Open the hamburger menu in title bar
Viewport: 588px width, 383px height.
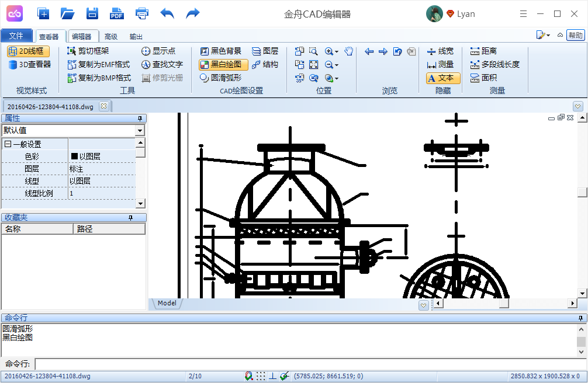pos(524,14)
